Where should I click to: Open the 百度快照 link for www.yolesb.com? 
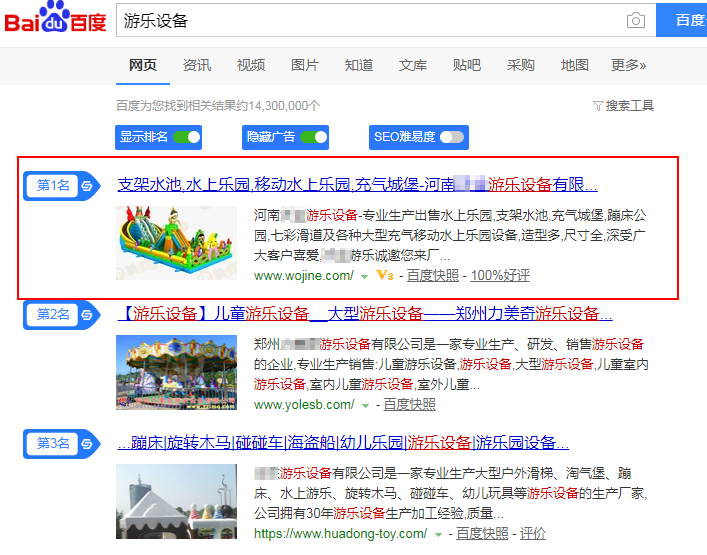pyautogui.click(x=409, y=405)
